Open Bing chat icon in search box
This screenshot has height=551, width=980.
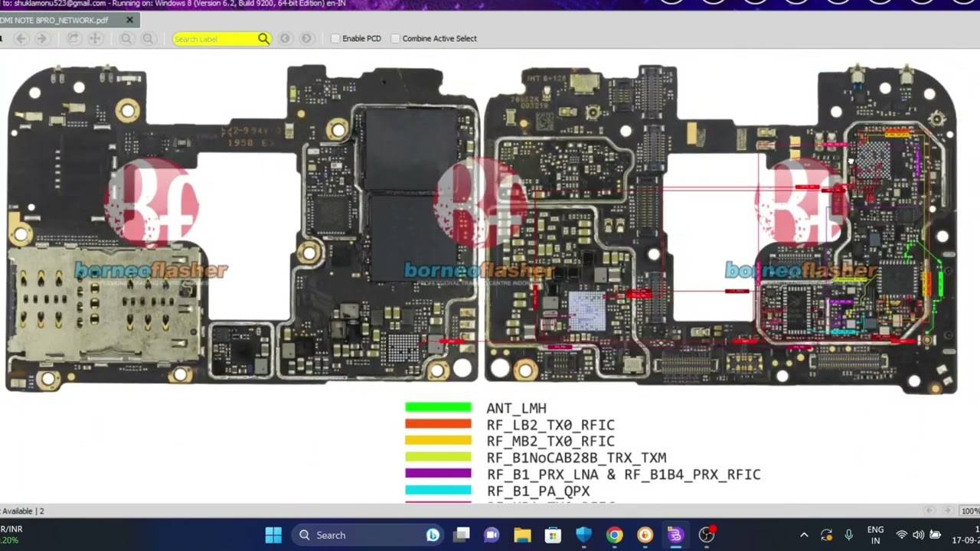[433, 535]
